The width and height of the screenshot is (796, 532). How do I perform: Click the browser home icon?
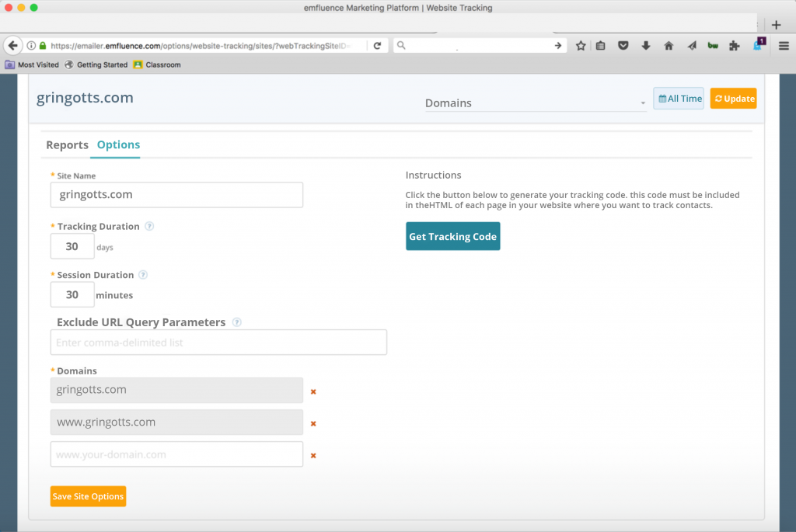(669, 45)
